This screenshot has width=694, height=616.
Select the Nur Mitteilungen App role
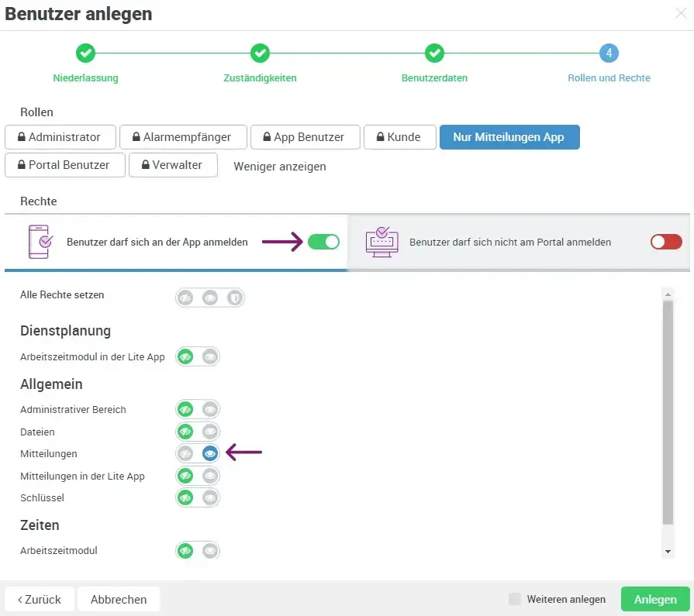point(509,137)
